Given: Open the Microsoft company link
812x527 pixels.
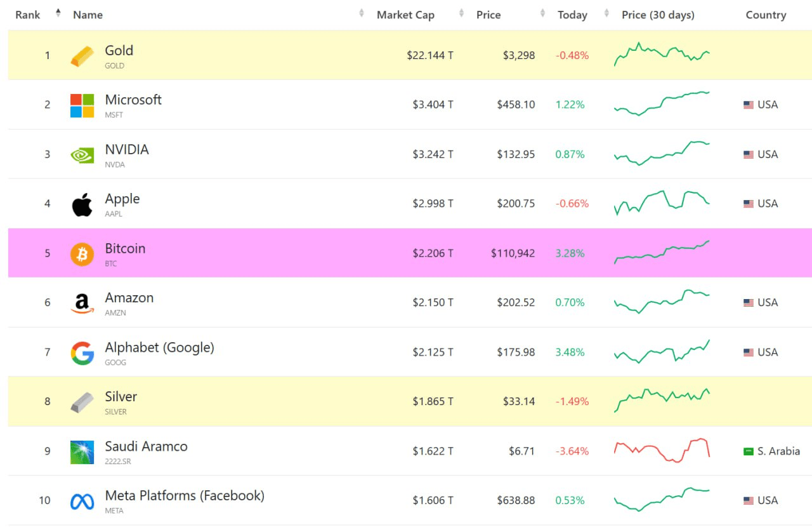Looking at the screenshot, I should (133, 100).
